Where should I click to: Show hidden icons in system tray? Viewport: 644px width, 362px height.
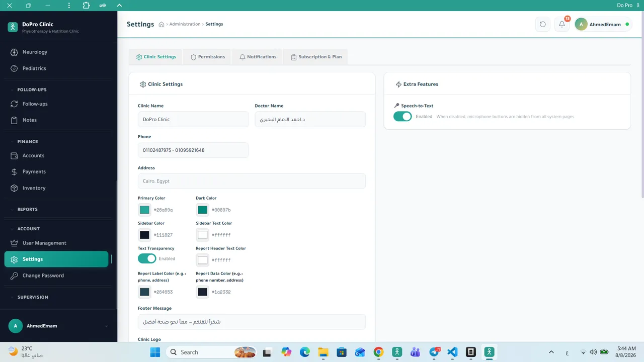(x=551, y=352)
